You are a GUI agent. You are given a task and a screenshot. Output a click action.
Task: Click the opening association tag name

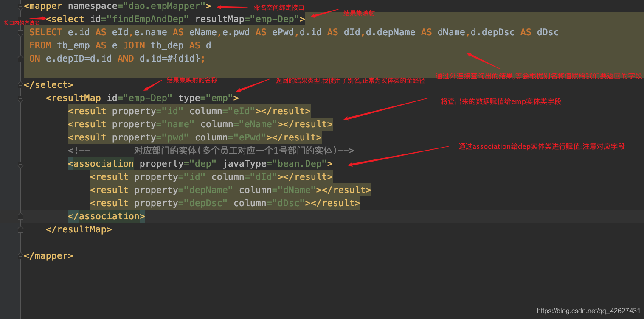[x=104, y=164]
